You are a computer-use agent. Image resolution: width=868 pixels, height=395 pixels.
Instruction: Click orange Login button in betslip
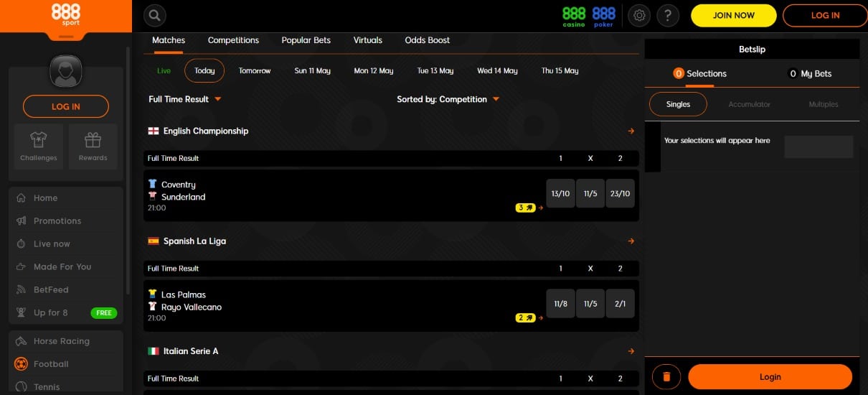[770, 376]
